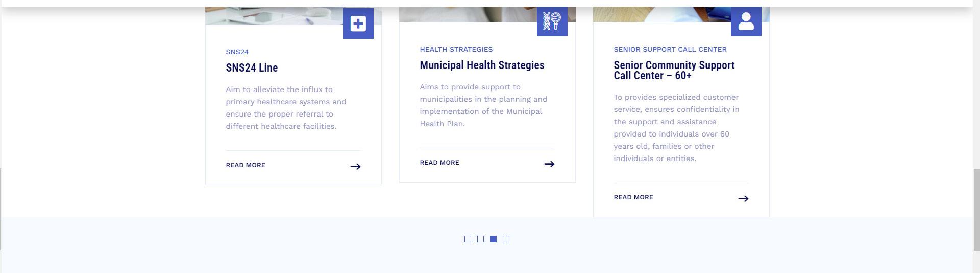This screenshot has width=980, height=273.
Task: Click the arrow icon in Senior Community Support card
Action: click(x=744, y=198)
